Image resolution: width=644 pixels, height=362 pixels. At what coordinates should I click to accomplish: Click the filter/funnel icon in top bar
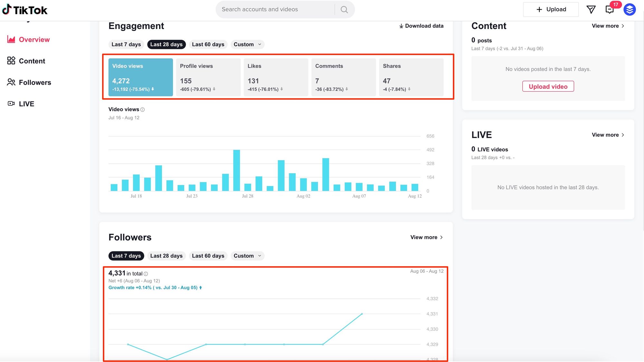(592, 9)
